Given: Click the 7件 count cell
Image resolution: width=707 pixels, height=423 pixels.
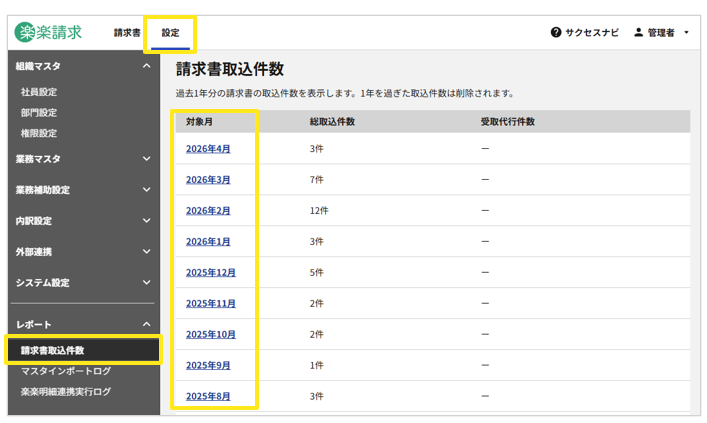Looking at the screenshot, I should [317, 180].
